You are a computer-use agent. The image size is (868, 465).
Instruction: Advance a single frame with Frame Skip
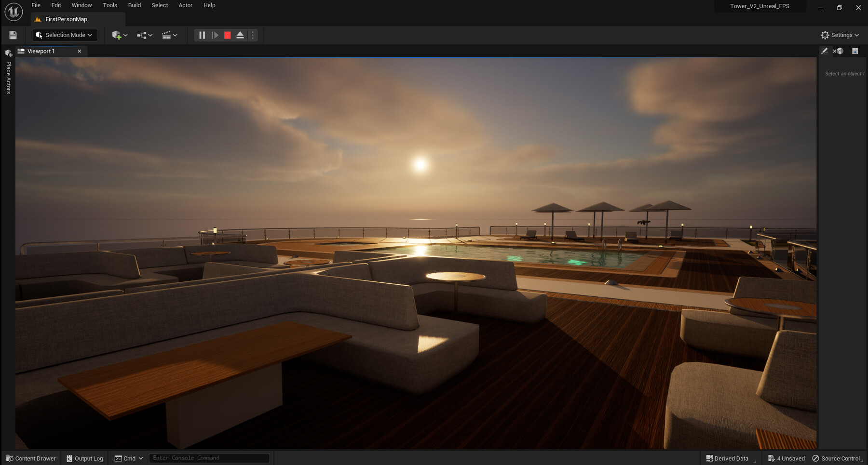215,35
